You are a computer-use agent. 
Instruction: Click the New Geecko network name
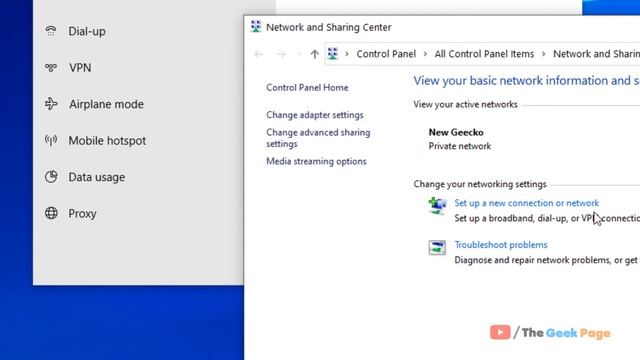pos(456,132)
